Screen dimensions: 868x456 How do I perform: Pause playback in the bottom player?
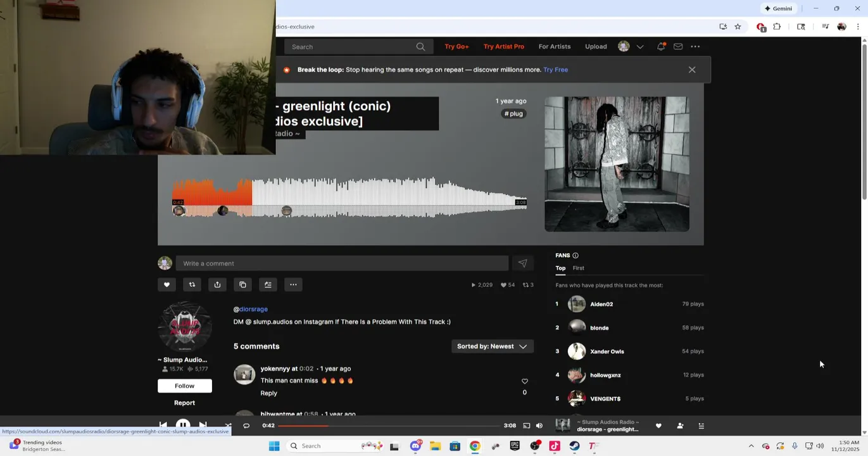(x=182, y=426)
